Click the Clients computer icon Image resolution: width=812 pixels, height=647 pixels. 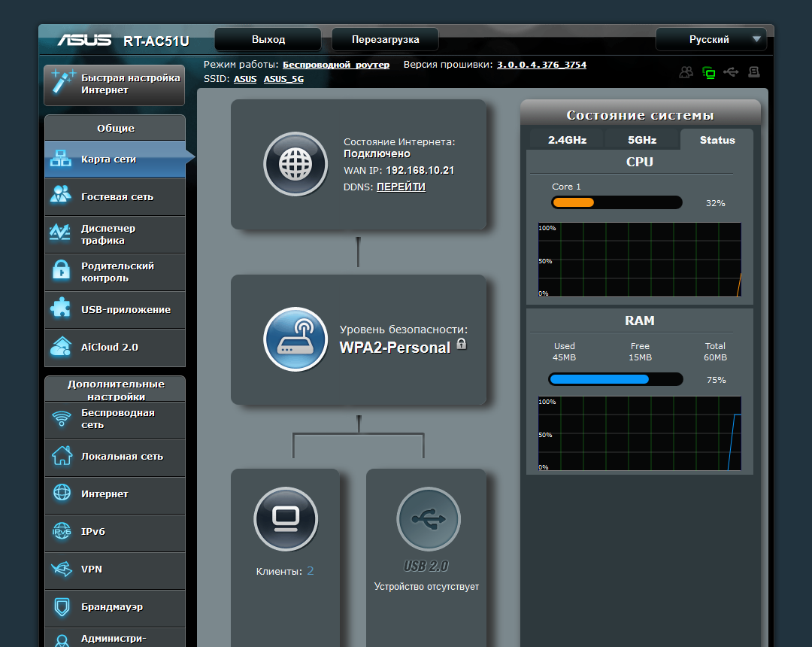coord(286,519)
